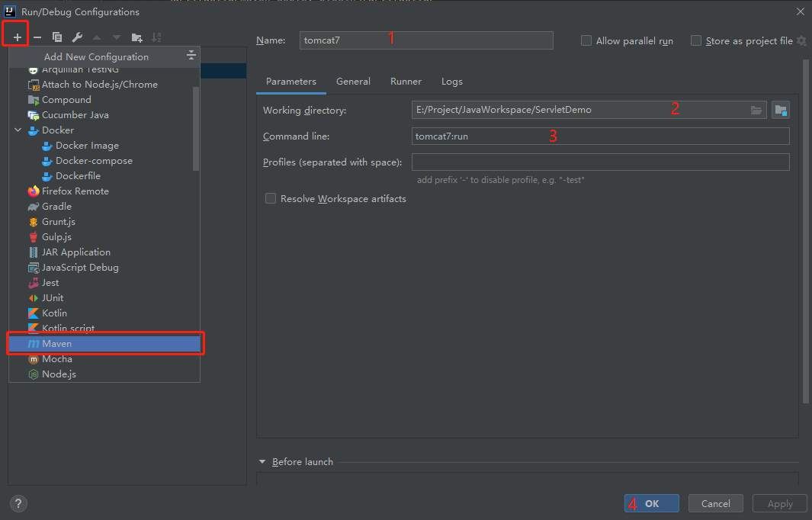Open help with the question mark button
Viewport: 812px width, 520px height.
(18, 503)
